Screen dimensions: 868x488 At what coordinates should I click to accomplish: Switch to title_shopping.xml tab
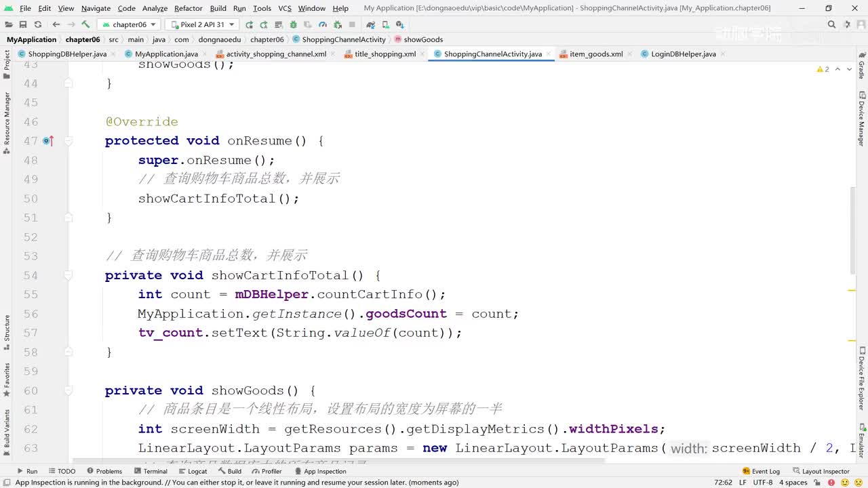point(385,54)
